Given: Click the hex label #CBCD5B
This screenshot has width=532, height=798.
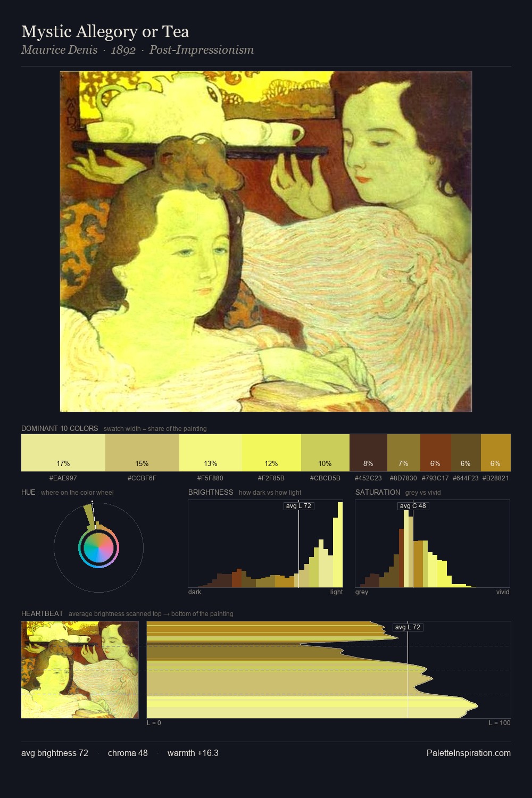Looking at the screenshot, I should (325, 478).
